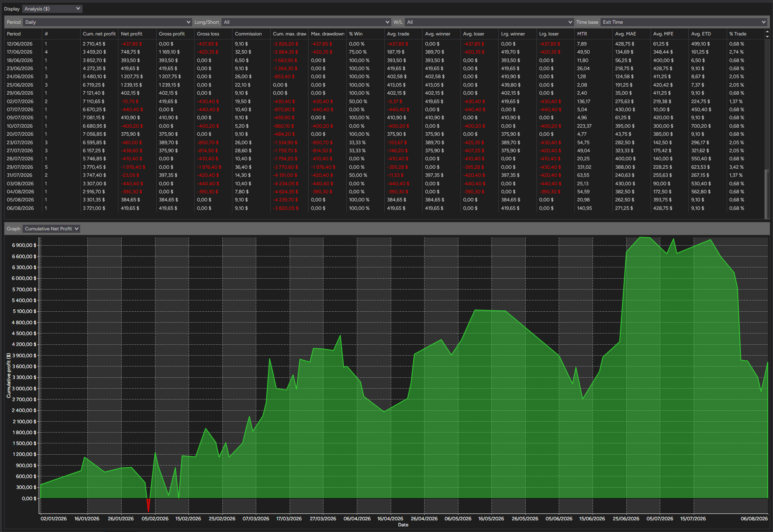This screenshot has width=773, height=532.
Task: Sort by Avg. MAE column header
Action: (632, 34)
